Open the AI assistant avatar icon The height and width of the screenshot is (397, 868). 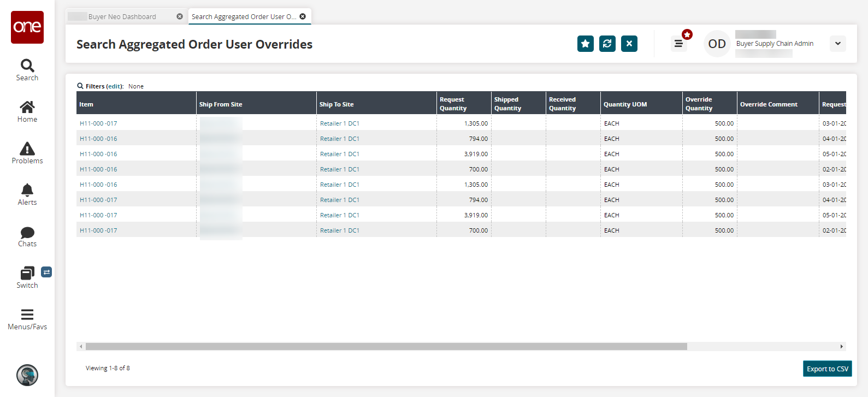point(27,375)
